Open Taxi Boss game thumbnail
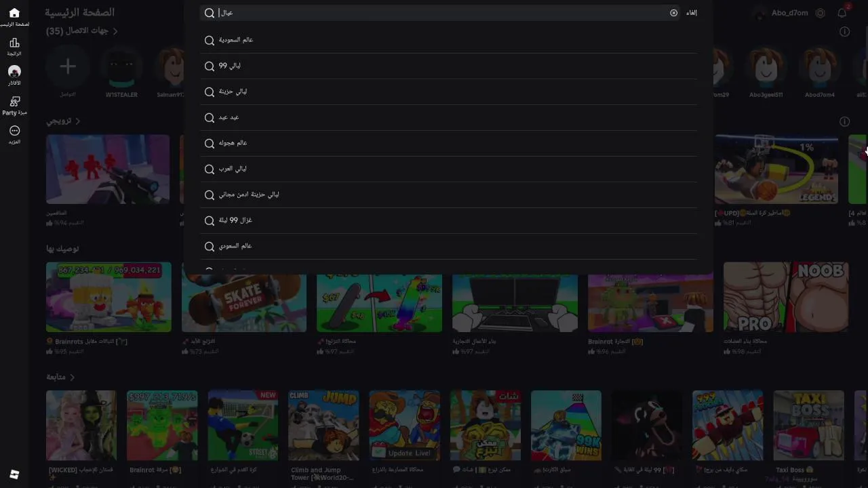 click(808, 426)
